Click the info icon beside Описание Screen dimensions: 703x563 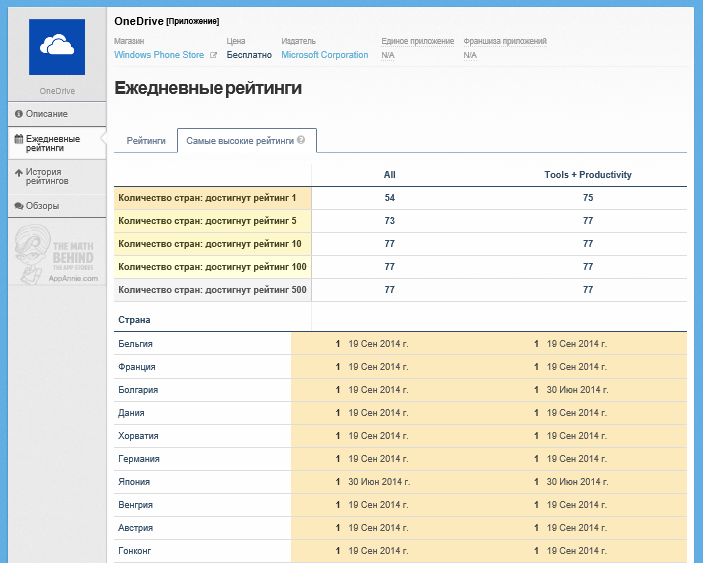(x=19, y=114)
